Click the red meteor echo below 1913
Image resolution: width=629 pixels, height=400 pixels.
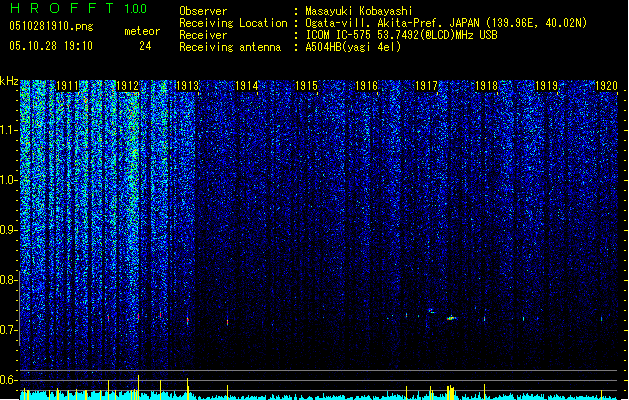pos(188,321)
